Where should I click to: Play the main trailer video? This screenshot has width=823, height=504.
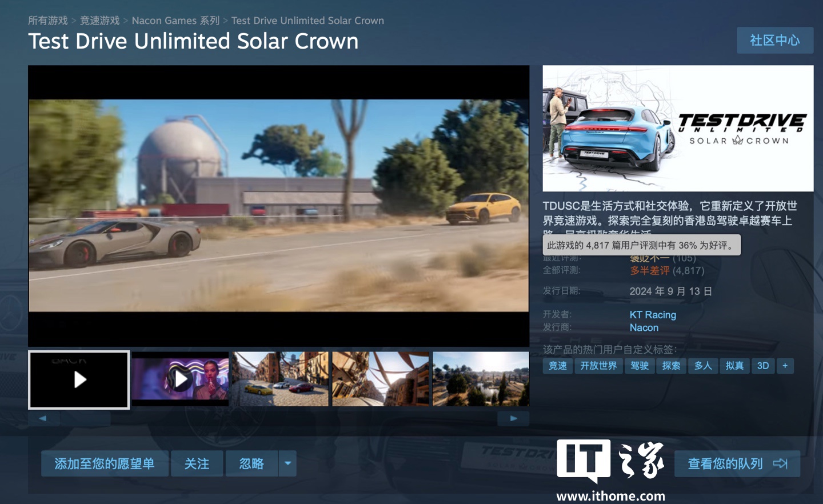tap(279, 206)
